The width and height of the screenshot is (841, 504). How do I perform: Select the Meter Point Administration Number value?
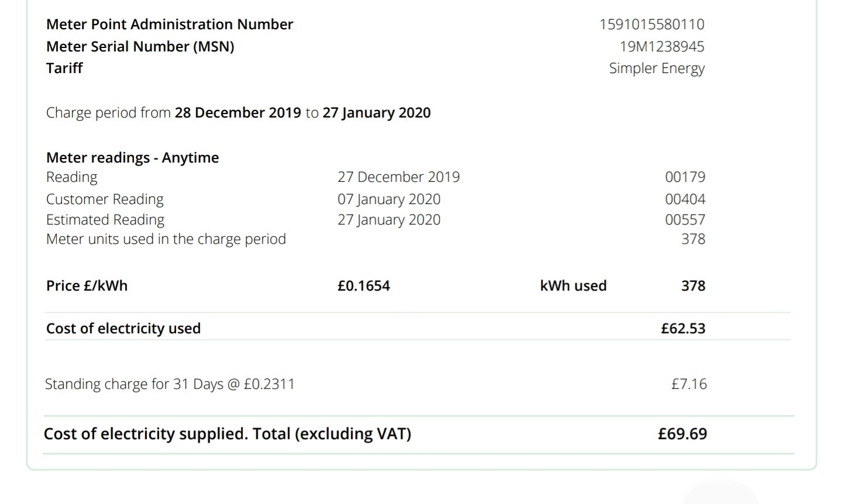[x=652, y=25]
